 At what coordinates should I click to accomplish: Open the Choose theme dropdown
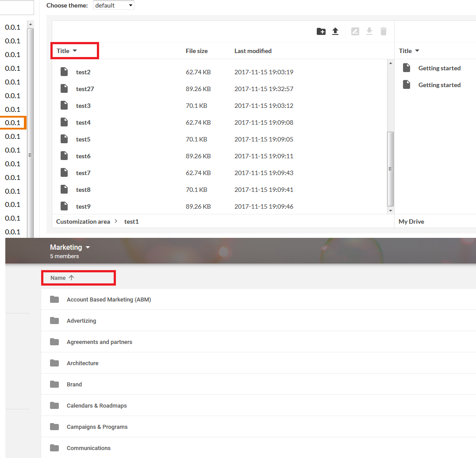pyautogui.click(x=113, y=5)
